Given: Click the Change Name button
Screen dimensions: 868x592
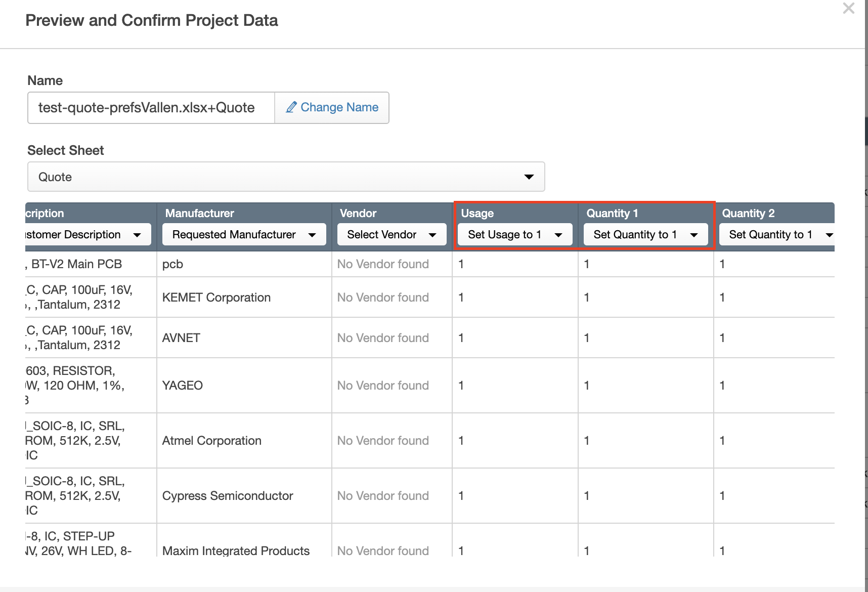Looking at the screenshot, I should coord(332,107).
